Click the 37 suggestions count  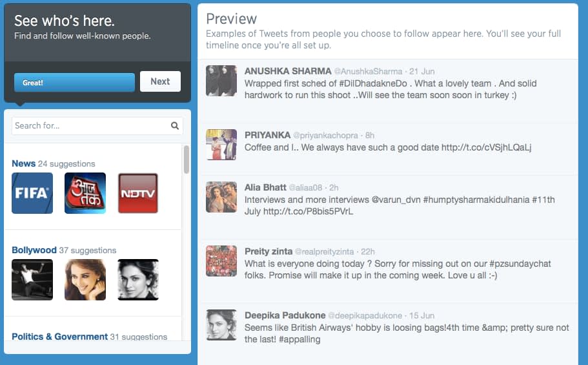click(x=88, y=250)
